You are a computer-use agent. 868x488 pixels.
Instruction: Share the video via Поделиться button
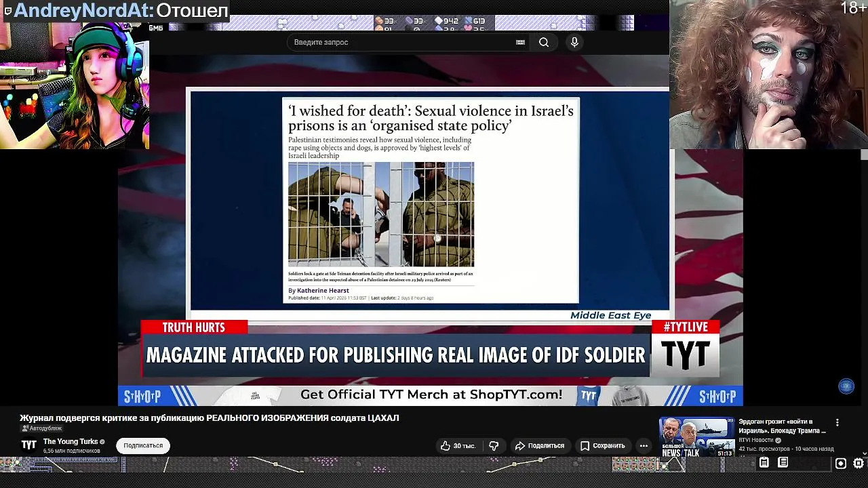(540, 445)
